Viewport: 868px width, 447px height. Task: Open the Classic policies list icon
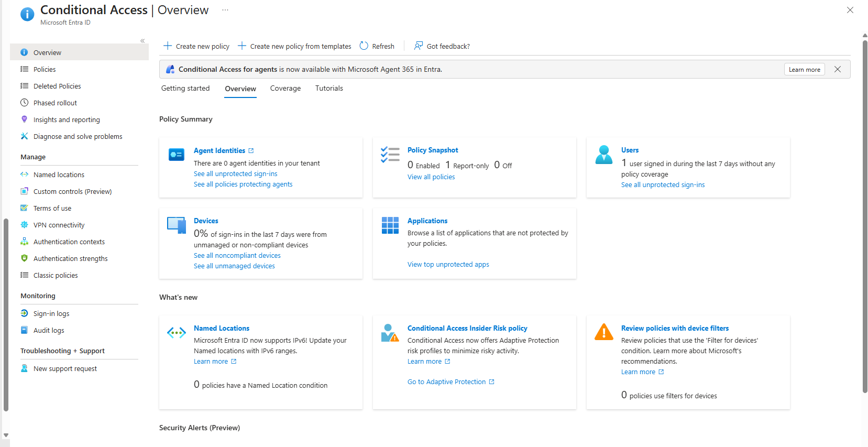click(24, 275)
